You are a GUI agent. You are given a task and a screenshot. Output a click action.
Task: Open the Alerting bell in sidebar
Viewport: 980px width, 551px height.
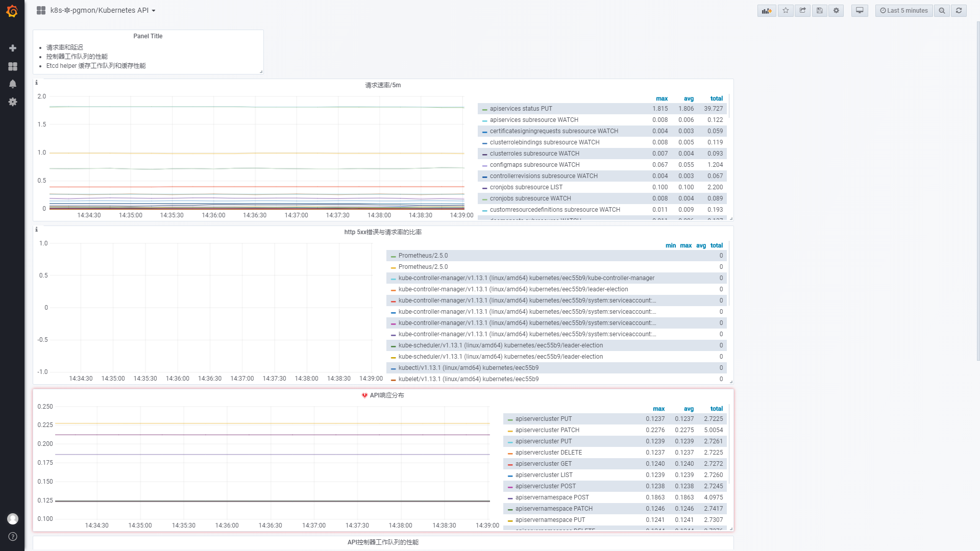point(13,84)
